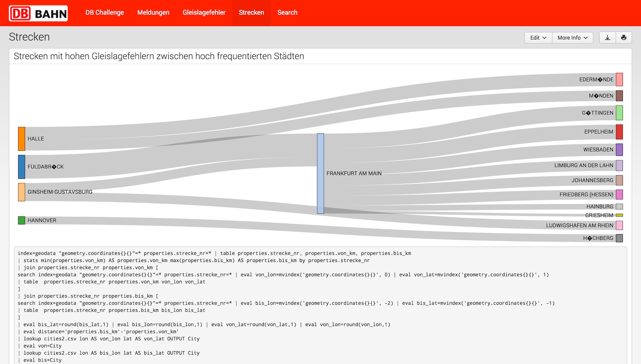Click the green HANNOVER node
This screenshot has height=364, width=641.
pos(22,220)
